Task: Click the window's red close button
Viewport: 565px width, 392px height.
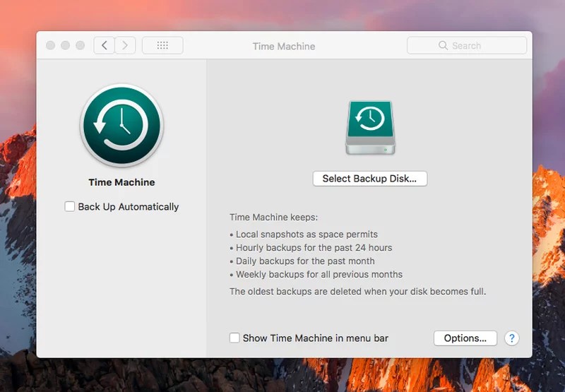Action: coord(50,45)
